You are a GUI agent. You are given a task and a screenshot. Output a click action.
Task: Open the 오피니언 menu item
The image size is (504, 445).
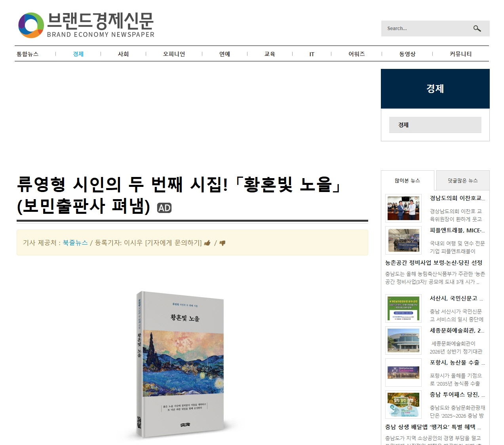[x=174, y=54]
